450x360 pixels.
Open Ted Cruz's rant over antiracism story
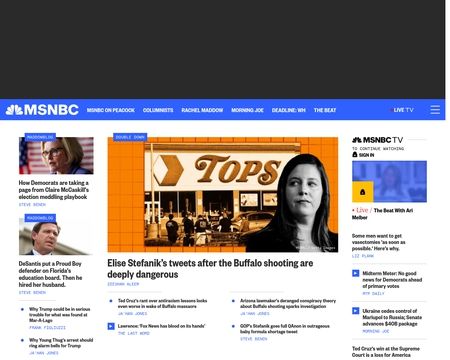[162, 303]
